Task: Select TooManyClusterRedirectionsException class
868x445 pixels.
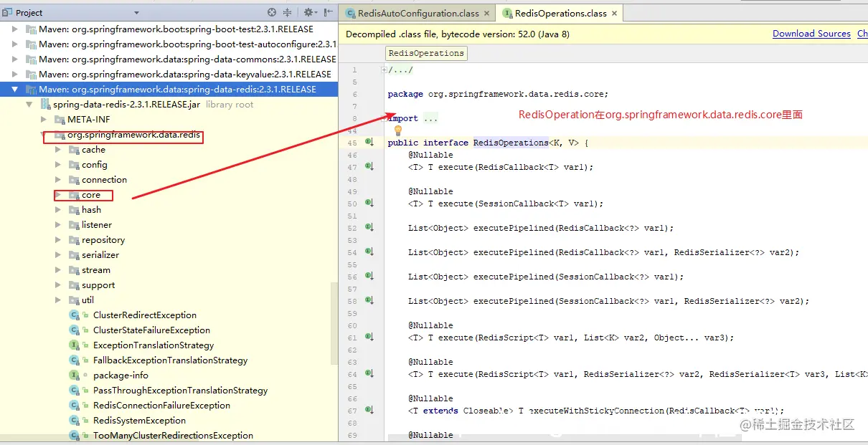Action: [173, 436]
